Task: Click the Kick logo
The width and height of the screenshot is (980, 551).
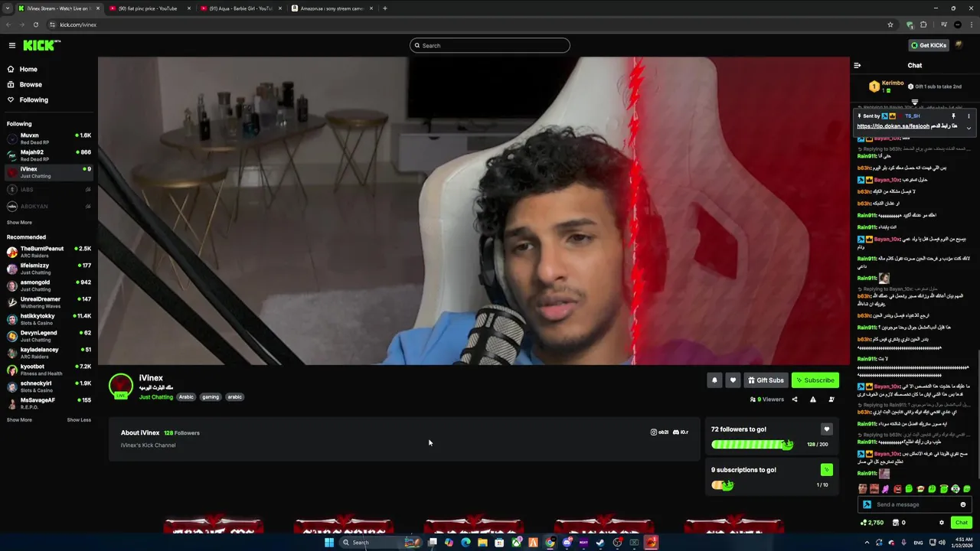Action: 41,45
